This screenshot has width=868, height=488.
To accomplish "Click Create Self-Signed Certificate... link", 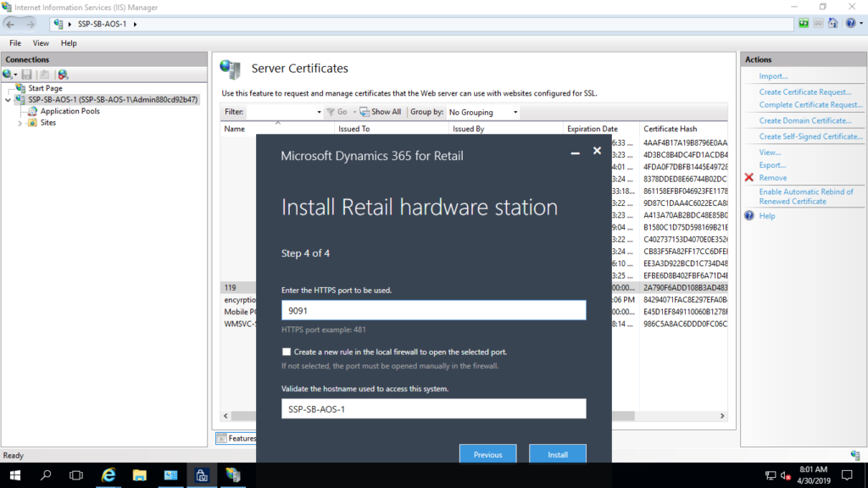I will click(811, 136).
